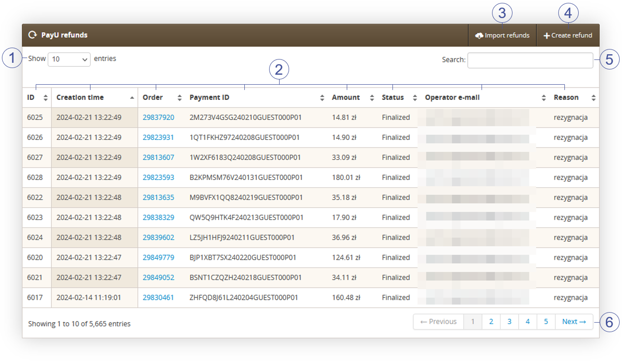Sort by Payment ID column arrows
Viewport: 623px width, 364px height.
point(322,98)
